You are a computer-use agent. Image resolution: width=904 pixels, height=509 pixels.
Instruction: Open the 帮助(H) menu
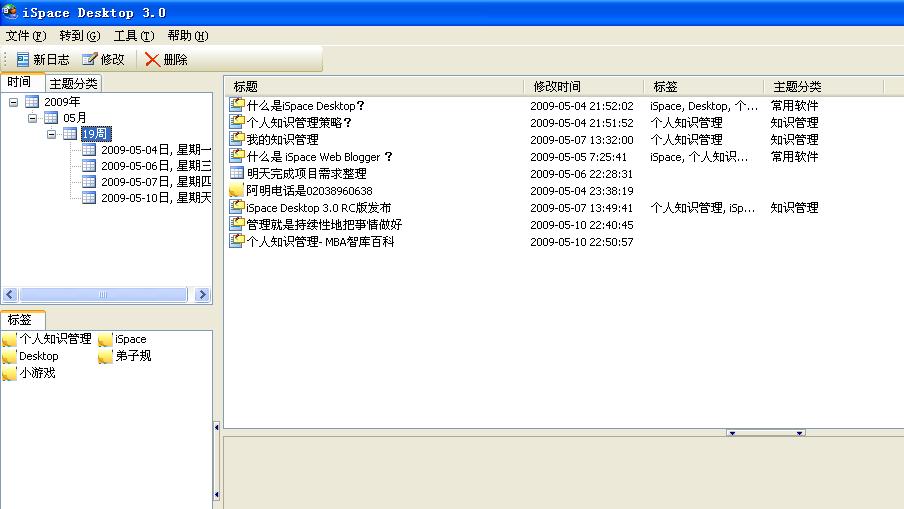(188, 36)
